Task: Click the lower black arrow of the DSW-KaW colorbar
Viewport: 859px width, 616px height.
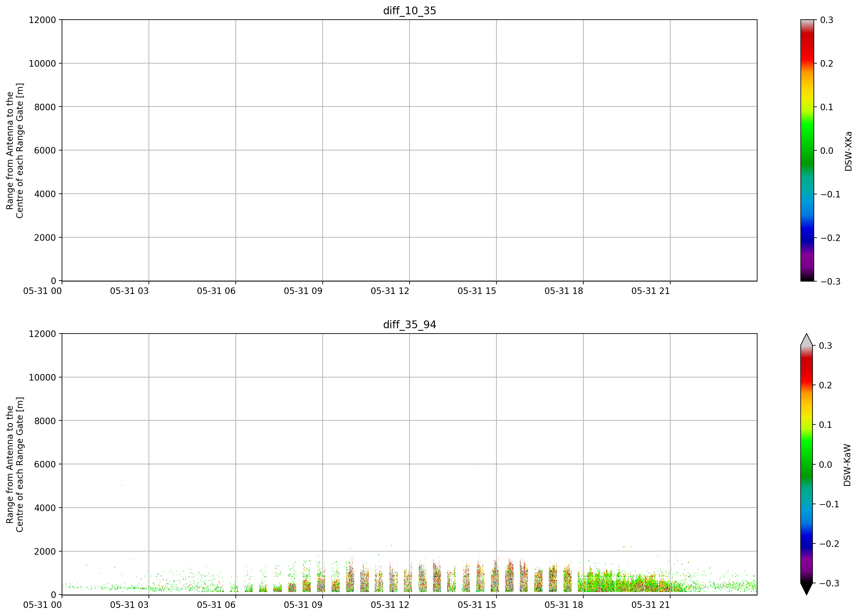Action: (806, 589)
